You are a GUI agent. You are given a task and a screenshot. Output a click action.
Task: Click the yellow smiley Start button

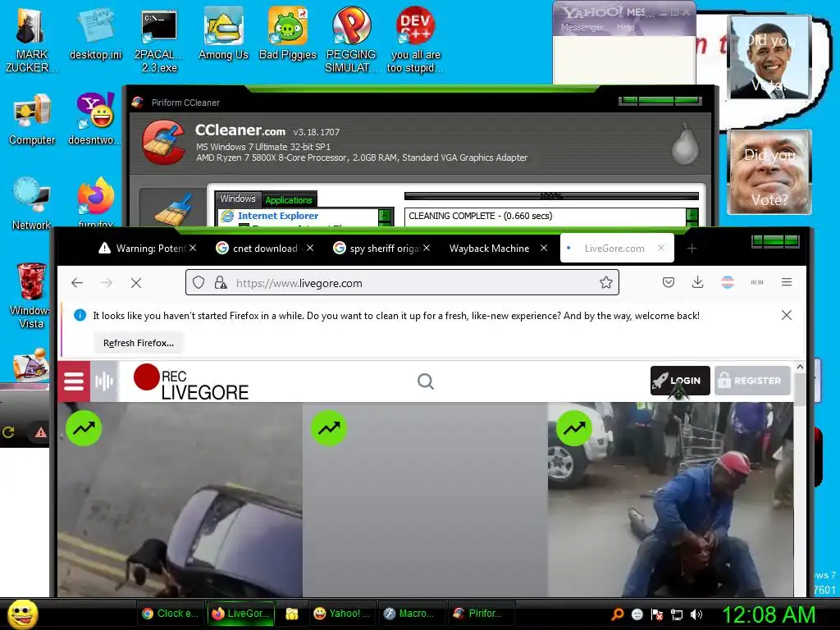[x=22, y=614]
